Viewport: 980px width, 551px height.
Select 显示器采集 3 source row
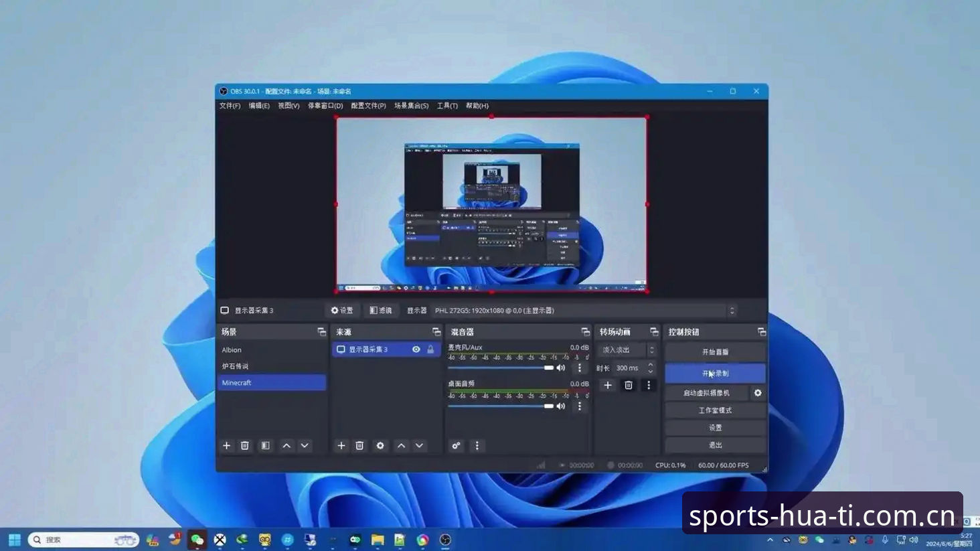(386, 349)
